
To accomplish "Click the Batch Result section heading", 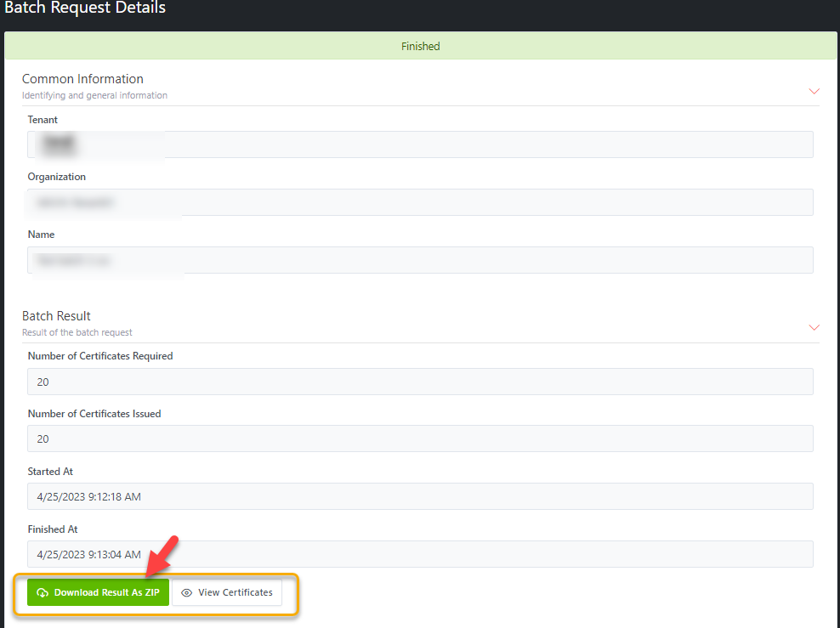I will point(56,316).
